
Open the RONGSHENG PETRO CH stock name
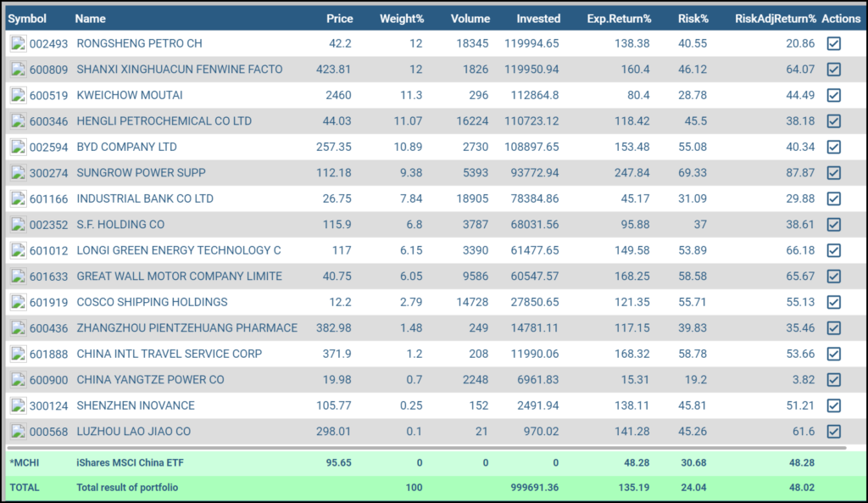point(140,43)
